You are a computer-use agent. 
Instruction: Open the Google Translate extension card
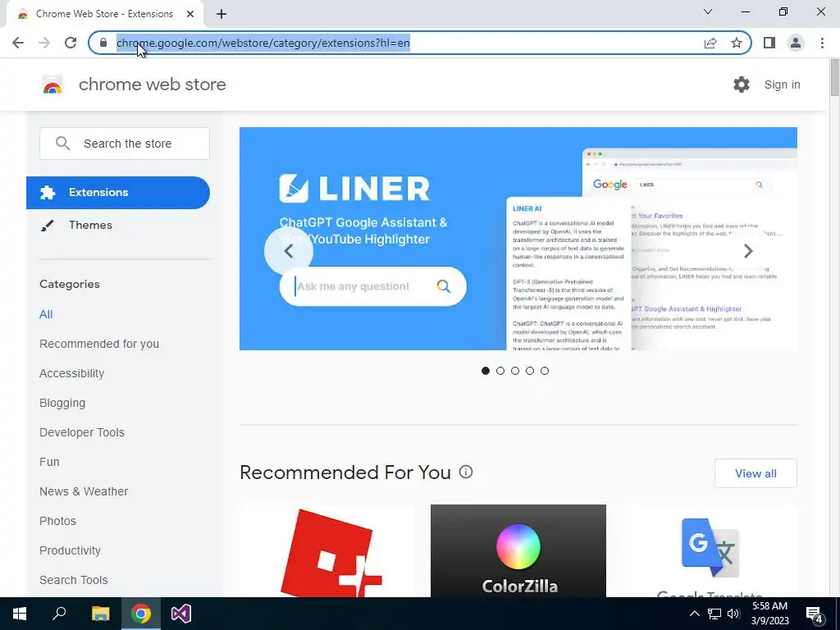(710, 550)
